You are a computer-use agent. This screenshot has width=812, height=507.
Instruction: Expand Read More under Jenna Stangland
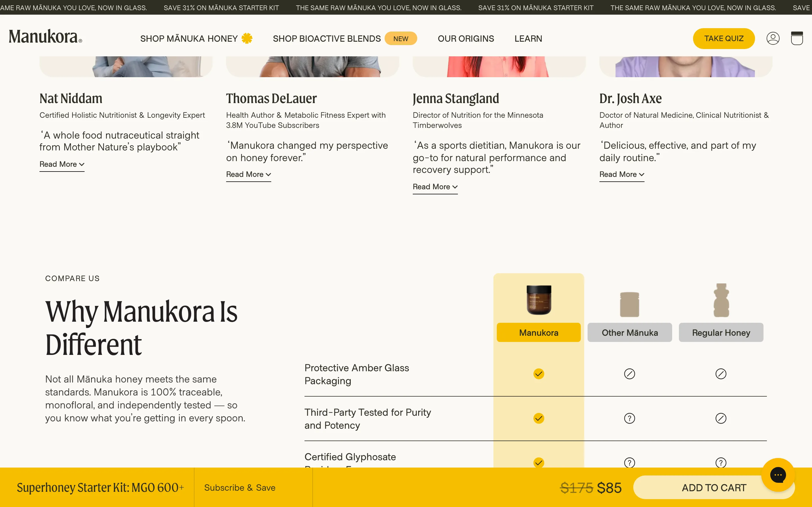tap(435, 187)
